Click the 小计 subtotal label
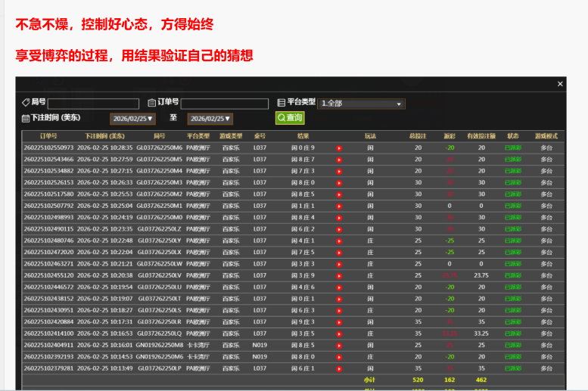The image size is (588, 391). click(369, 380)
